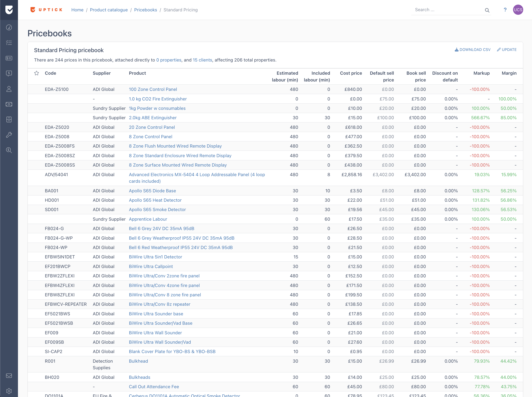Open the 0 properties link
This screenshot has width=532, height=397.
(x=169, y=60)
